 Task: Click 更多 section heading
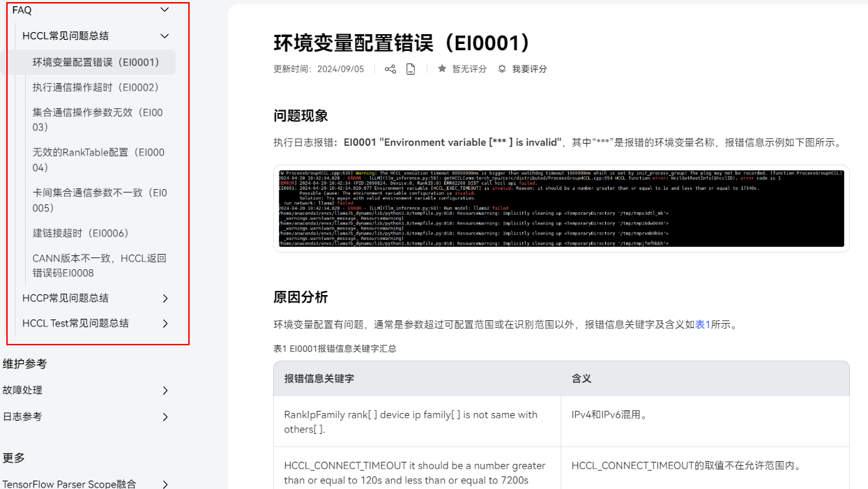coord(14,458)
